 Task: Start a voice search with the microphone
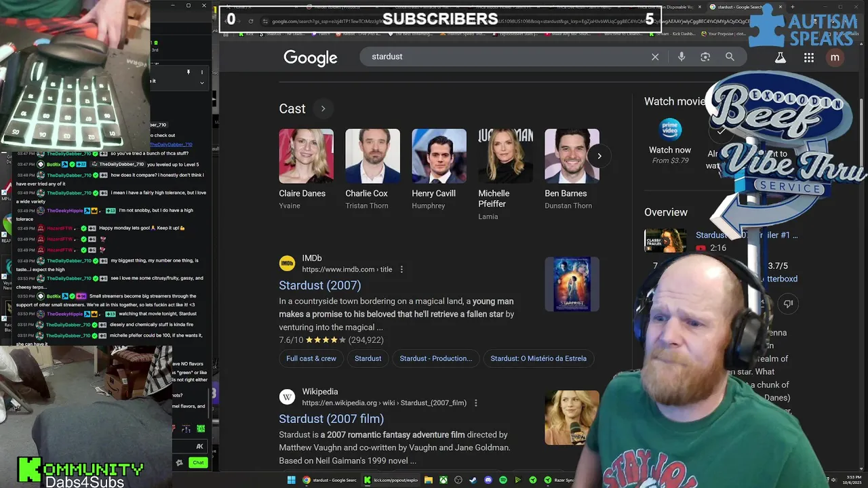[682, 57]
